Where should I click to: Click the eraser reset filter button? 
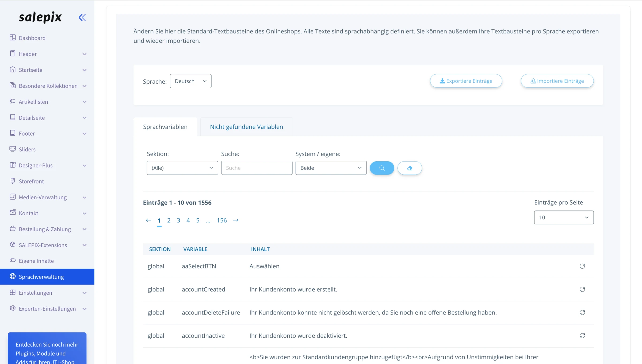410,168
